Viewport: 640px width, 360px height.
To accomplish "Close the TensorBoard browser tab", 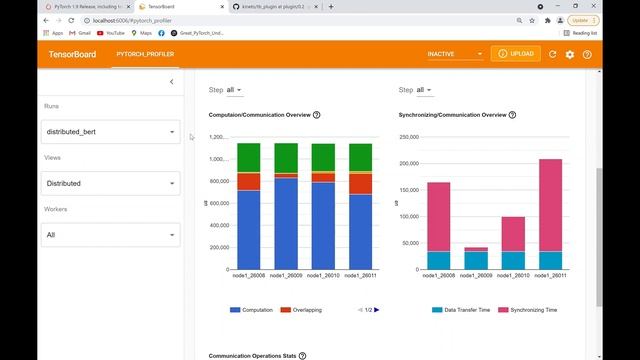I will pyautogui.click(x=222, y=7).
